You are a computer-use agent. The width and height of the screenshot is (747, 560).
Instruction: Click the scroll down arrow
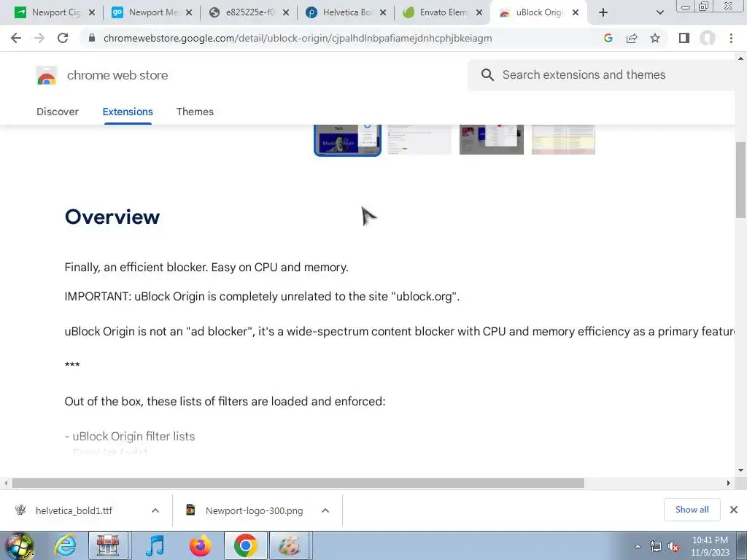point(741,470)
